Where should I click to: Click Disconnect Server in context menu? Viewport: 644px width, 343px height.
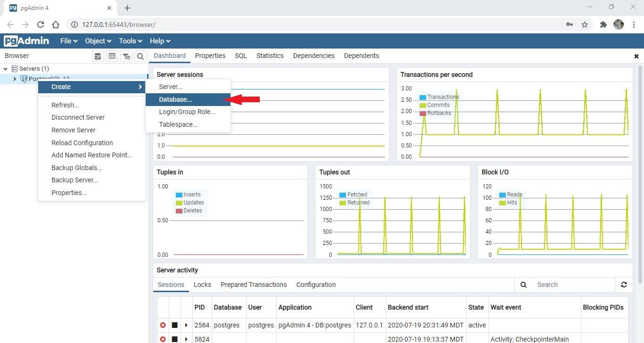[92, 117]
